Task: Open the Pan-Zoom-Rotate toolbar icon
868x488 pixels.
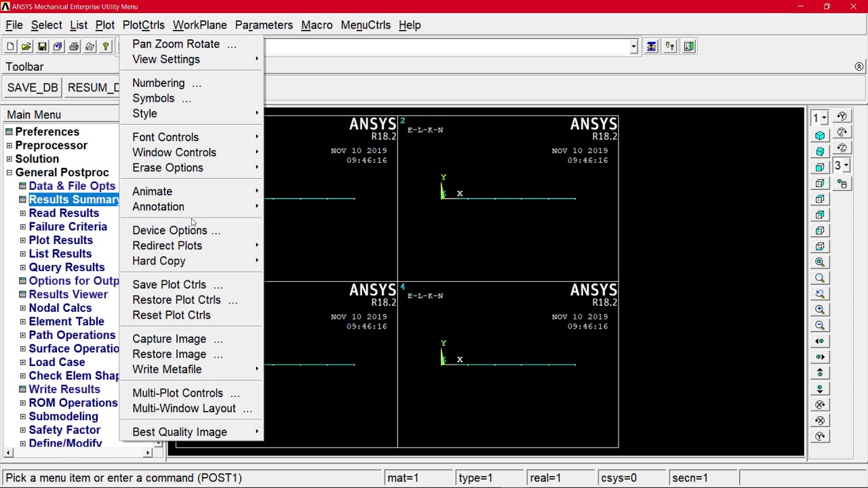Action: [58, 47]
